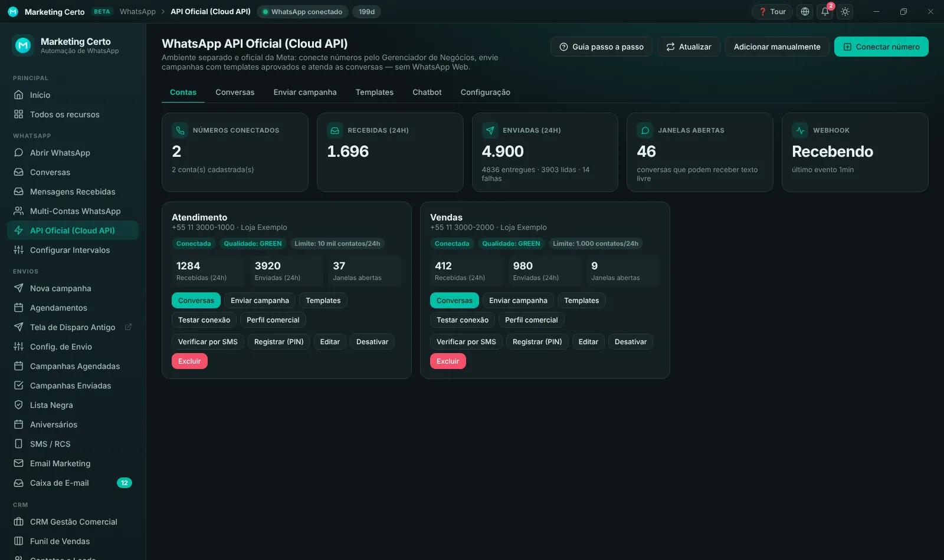Click Adicionar manualmente button

point(777,47)
